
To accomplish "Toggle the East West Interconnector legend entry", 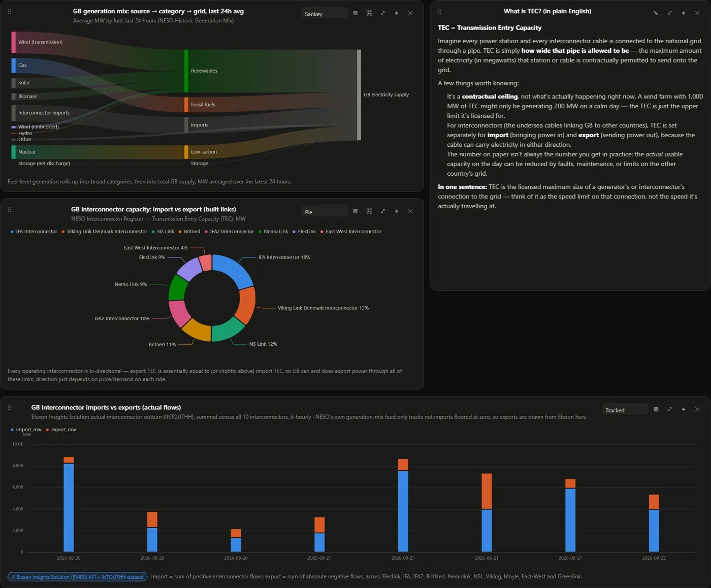I will [x=351, y=232].
